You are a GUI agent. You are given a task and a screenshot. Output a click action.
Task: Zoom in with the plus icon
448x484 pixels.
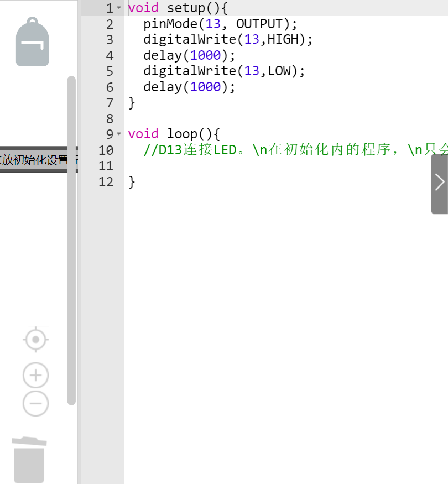[36, 376]
